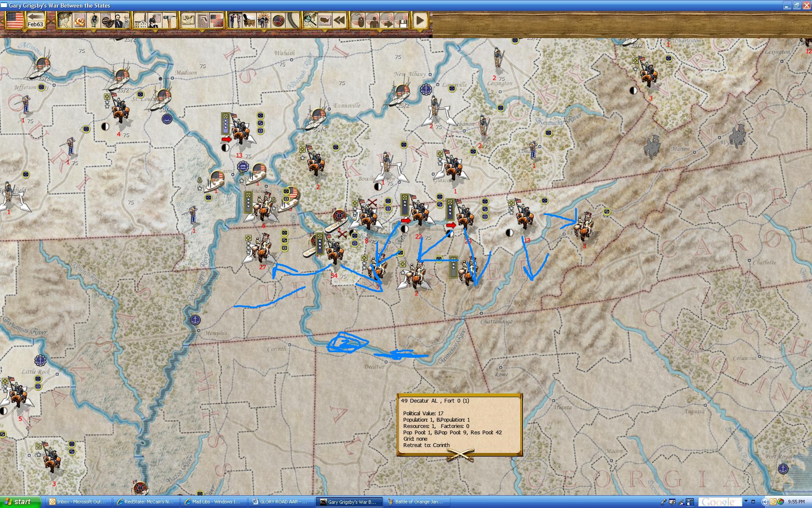
Task: Click the anchor port marker near Memphis
Action: (195, 320)
